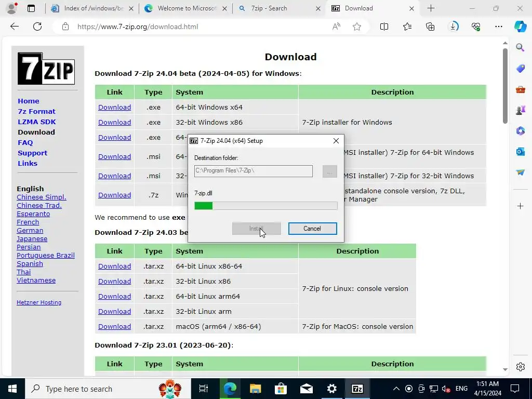Select the German language link

pos(30,230)
